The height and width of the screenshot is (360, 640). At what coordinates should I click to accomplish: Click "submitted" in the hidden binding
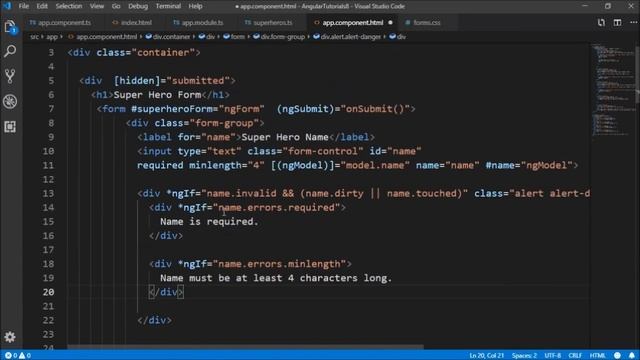(x=198, y=81)
